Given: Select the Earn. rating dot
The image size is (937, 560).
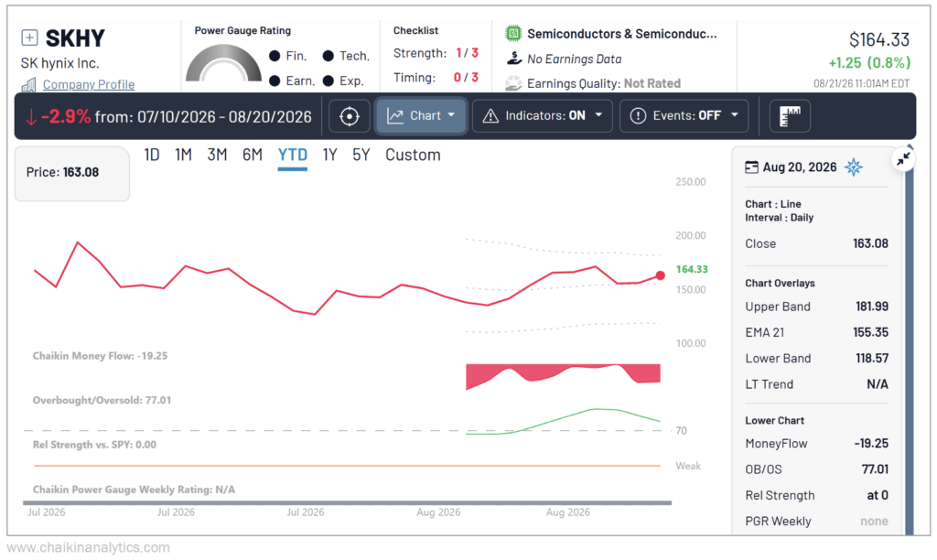Looking at the screenshot, I should 275,81.
